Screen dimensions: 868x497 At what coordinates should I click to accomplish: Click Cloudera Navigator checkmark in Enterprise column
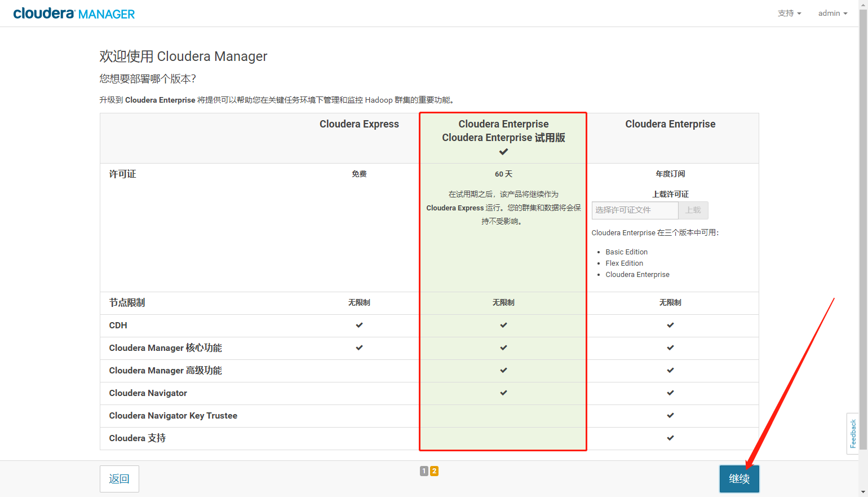[670, 393]
